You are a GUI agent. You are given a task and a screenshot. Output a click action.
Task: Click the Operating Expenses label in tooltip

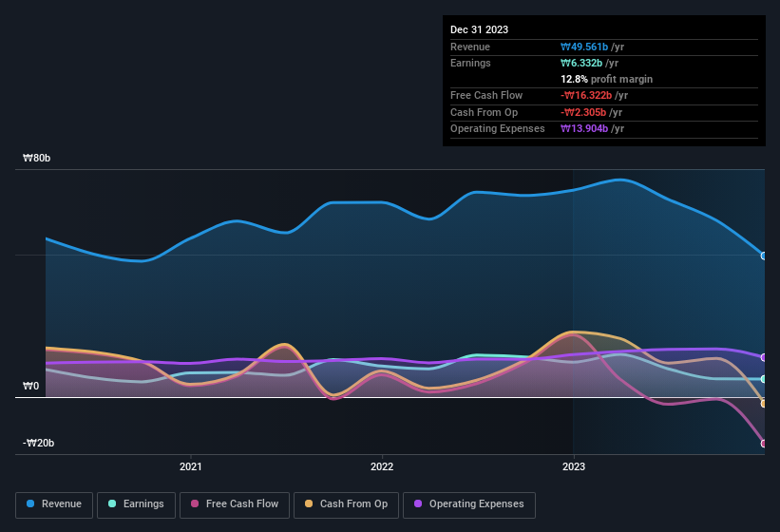click(x=498, y=129)
